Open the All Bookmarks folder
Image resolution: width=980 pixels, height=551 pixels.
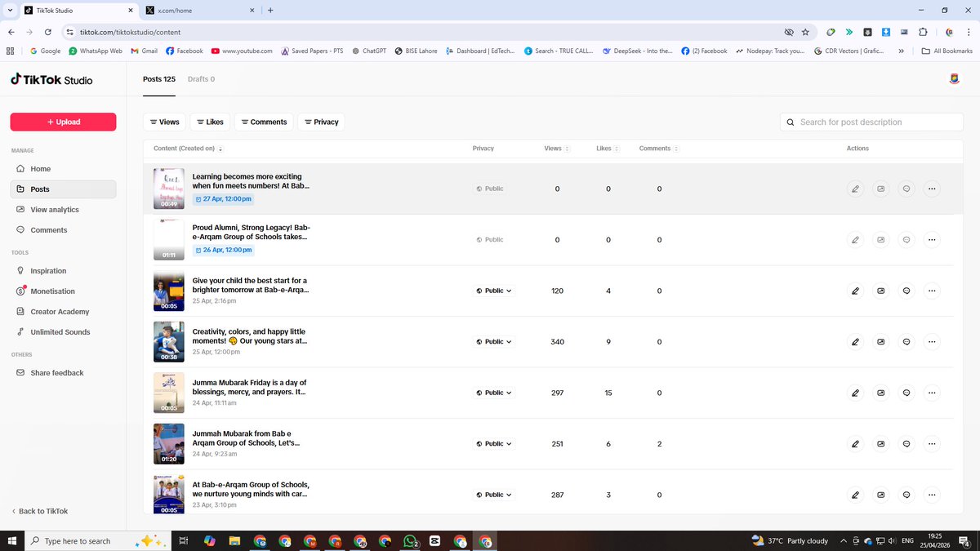[x=947, y=51]
